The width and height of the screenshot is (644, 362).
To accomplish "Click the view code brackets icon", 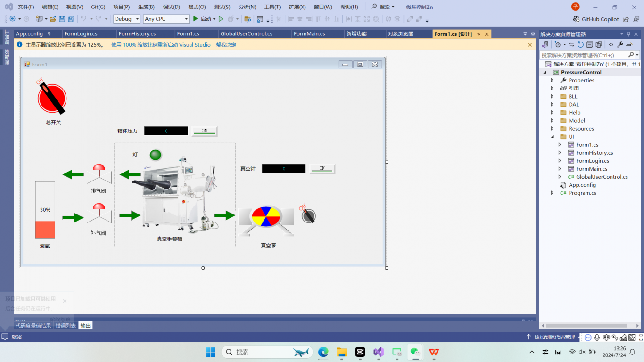I will pyautogui.click(x=611, y=44).
